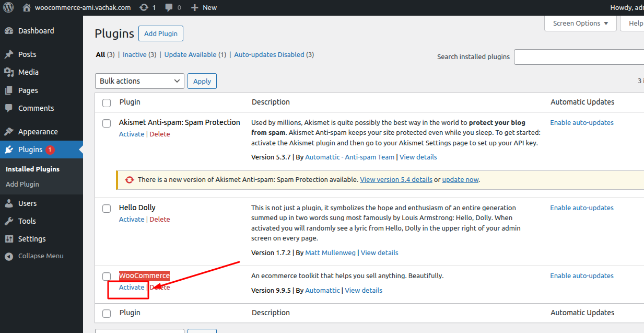Open Posts via its pushpin icon

pos(9,54)
